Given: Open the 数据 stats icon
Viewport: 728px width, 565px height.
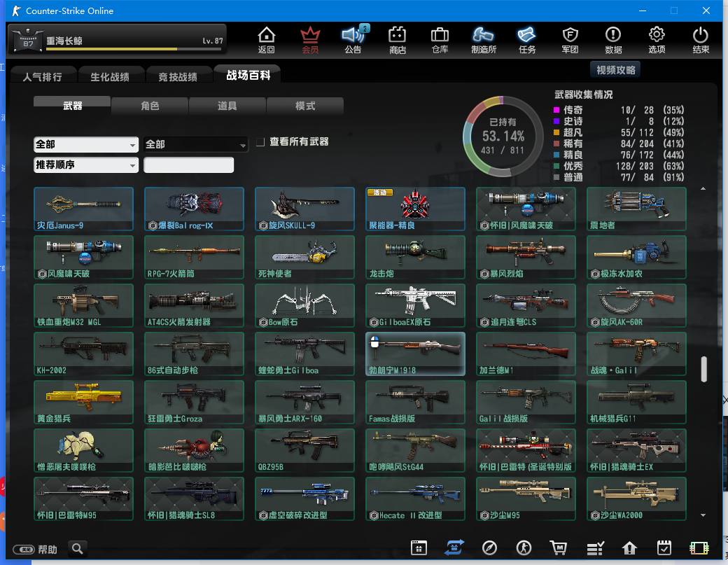Looking at the screenshot, I should click(613, 40).
